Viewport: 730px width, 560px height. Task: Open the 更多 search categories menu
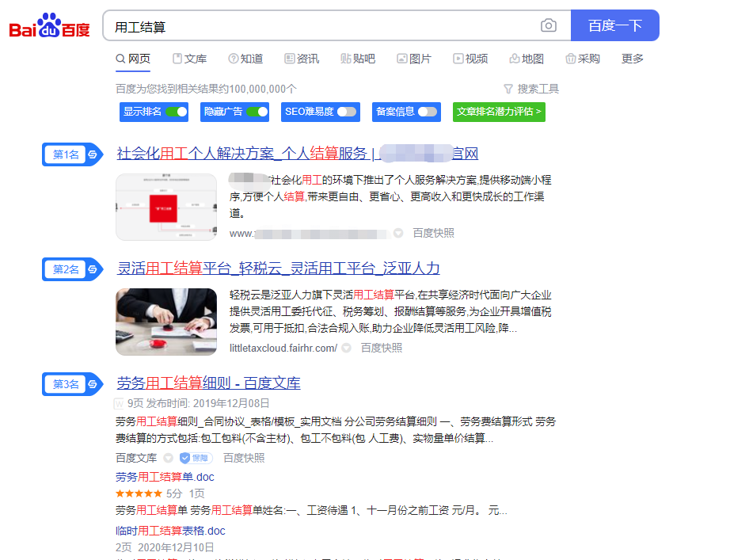633,59
